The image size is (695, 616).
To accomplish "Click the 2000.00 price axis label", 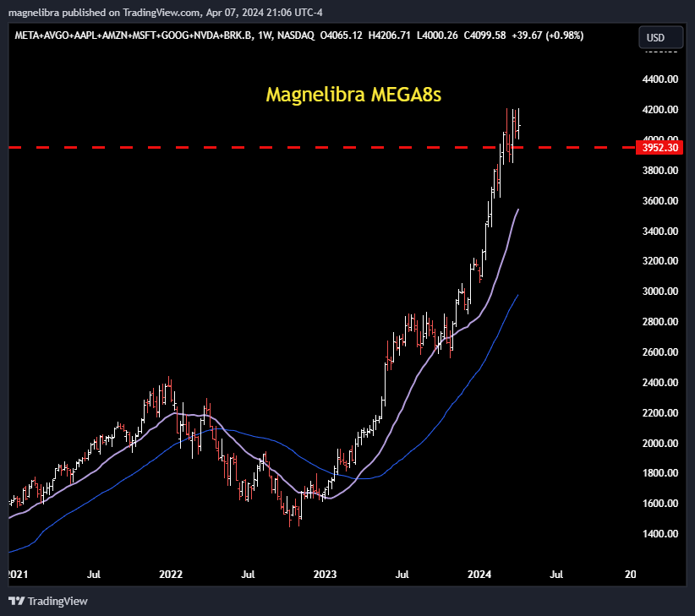I will point(660,444).
